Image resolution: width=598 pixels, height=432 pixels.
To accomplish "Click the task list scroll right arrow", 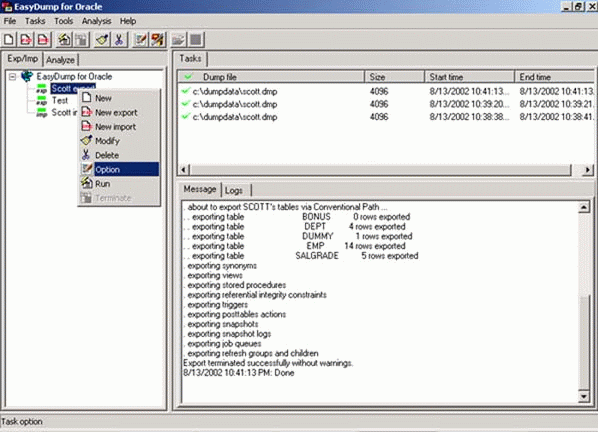I will click(x=588, y=170).
